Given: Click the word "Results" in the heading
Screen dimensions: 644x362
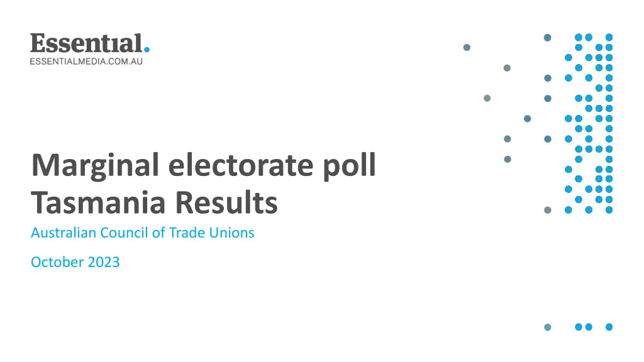Looking at the screenshot, I should click(x=226, y=202).
